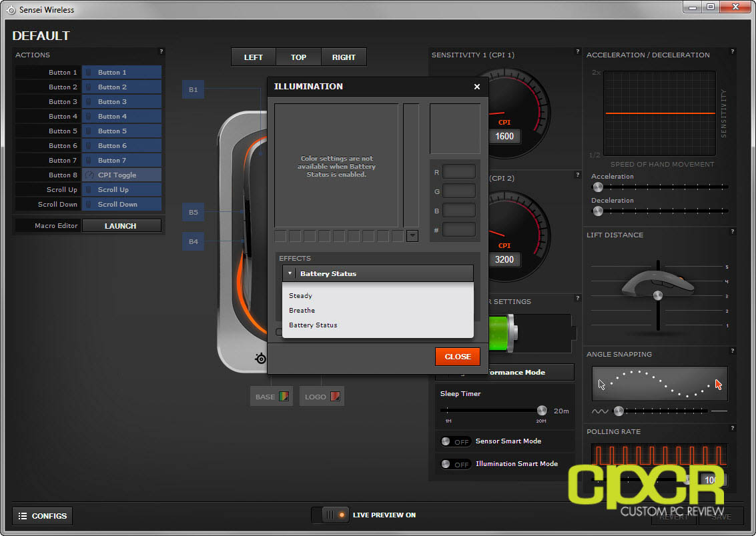The height and width of the screenshot is (536, 756).
Task: Open action dropdown for Button 1
Action: (121, 72)
